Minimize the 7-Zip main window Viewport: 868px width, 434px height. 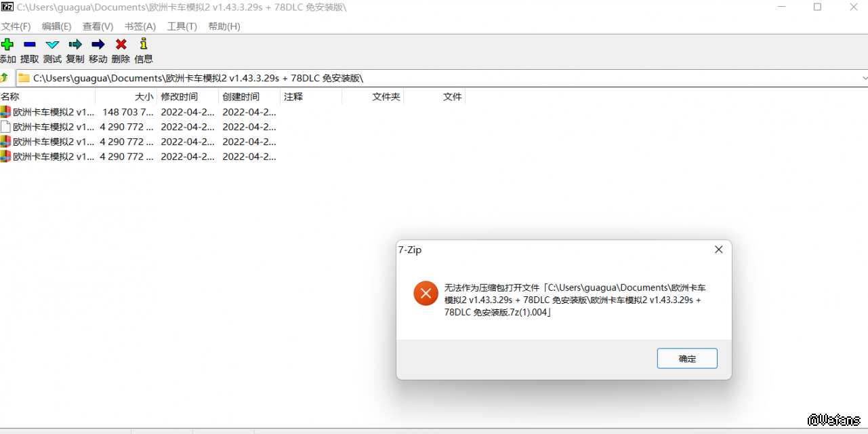point(781,7)
